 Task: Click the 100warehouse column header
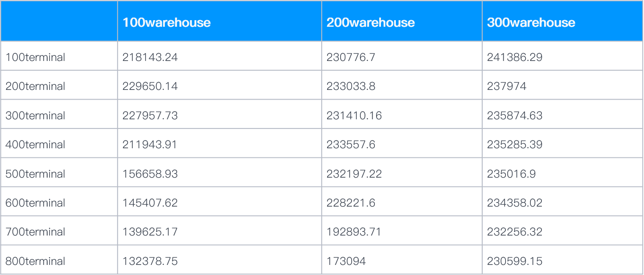[167, 22]
